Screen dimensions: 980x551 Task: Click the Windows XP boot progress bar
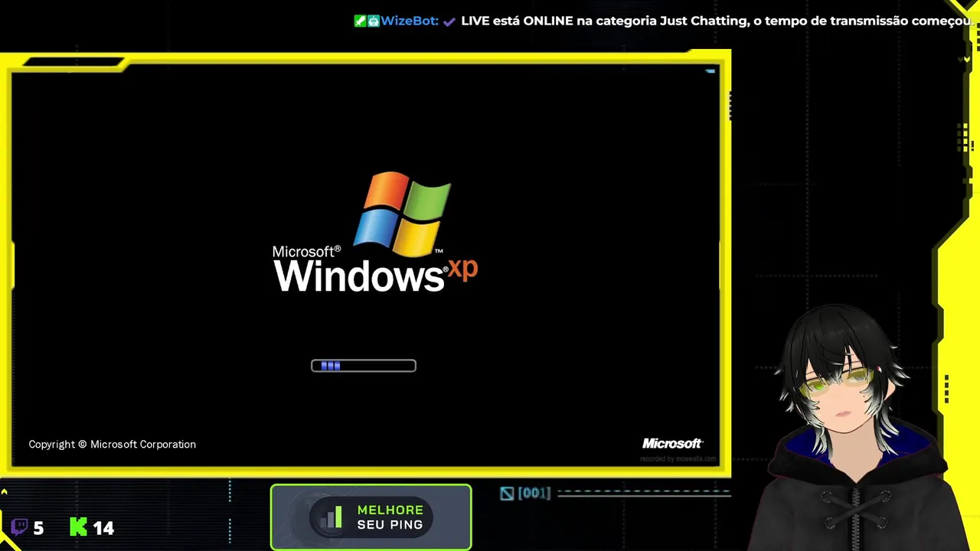pyautogui.click(x=364, y=366)
